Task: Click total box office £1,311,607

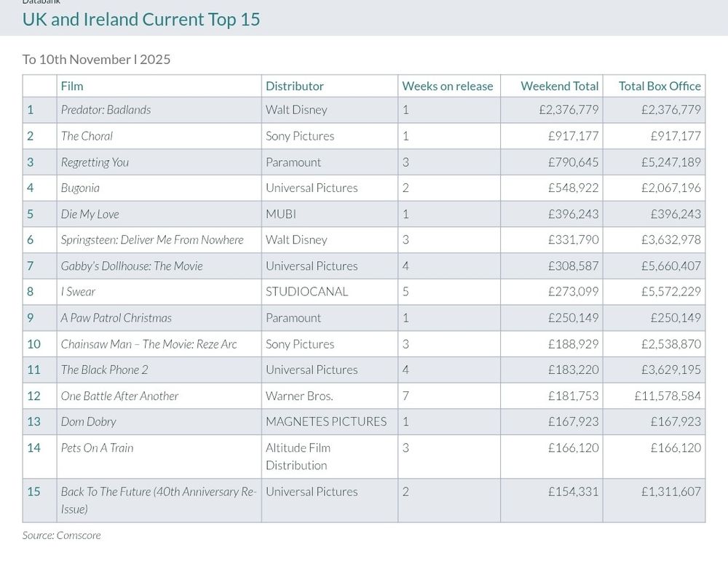Action: click(671, 492)
